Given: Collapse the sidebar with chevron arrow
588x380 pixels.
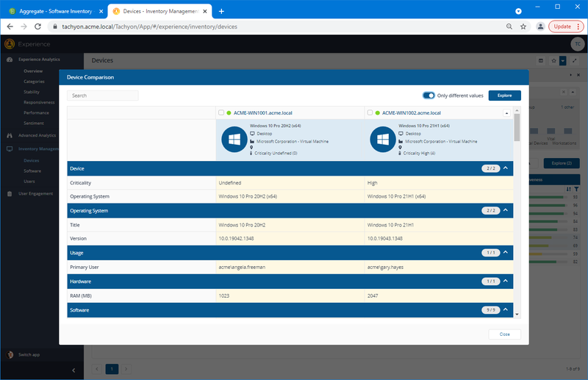Looking at the screenshot, I should point(73,370).
